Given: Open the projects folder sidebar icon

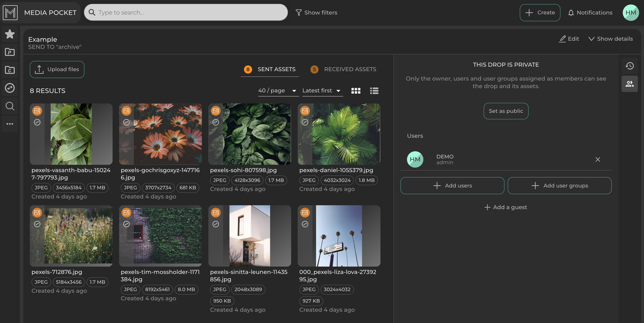Looking at the screenshot, I should 10,52.
